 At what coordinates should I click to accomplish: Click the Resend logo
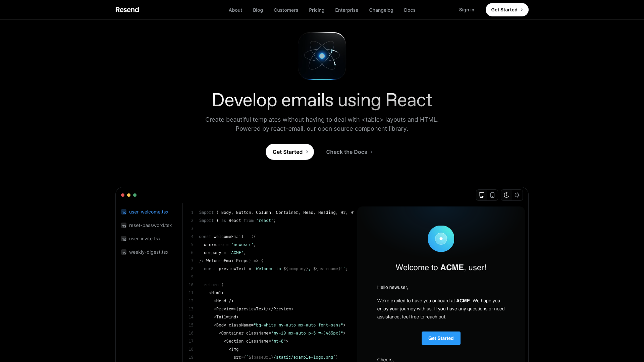click(127, 10)
